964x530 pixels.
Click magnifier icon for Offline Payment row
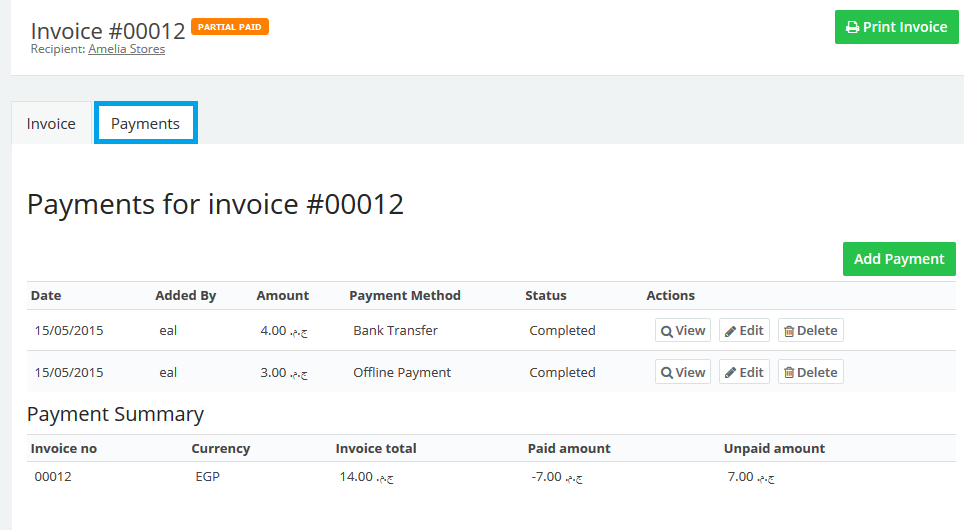pos(667,373)
